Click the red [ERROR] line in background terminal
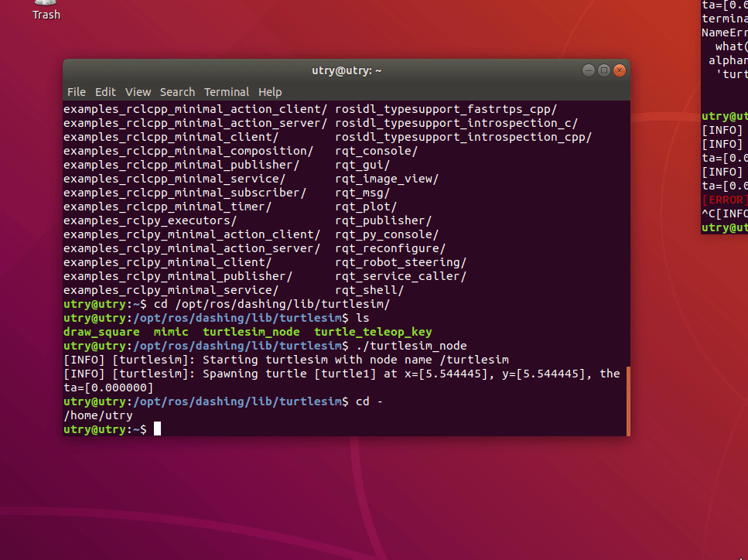Screen dimensions: 748x560 [725, 200]
